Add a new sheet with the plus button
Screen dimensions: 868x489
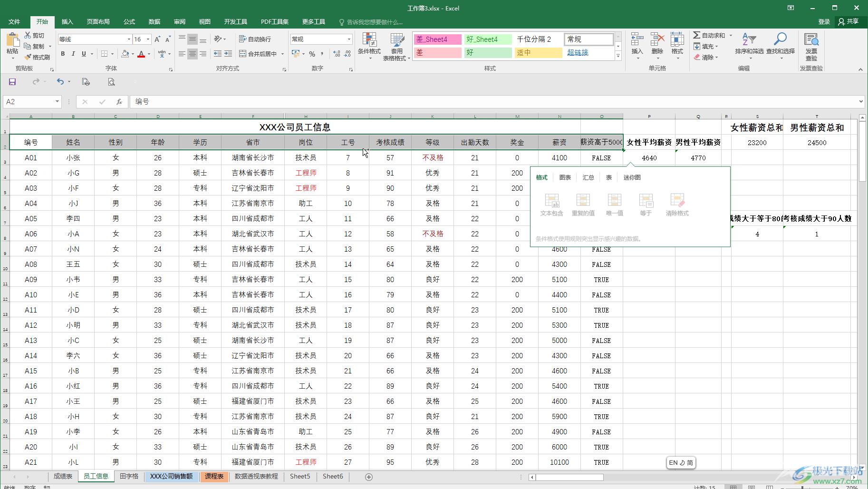pyautogui.click(x=368, y=477)
